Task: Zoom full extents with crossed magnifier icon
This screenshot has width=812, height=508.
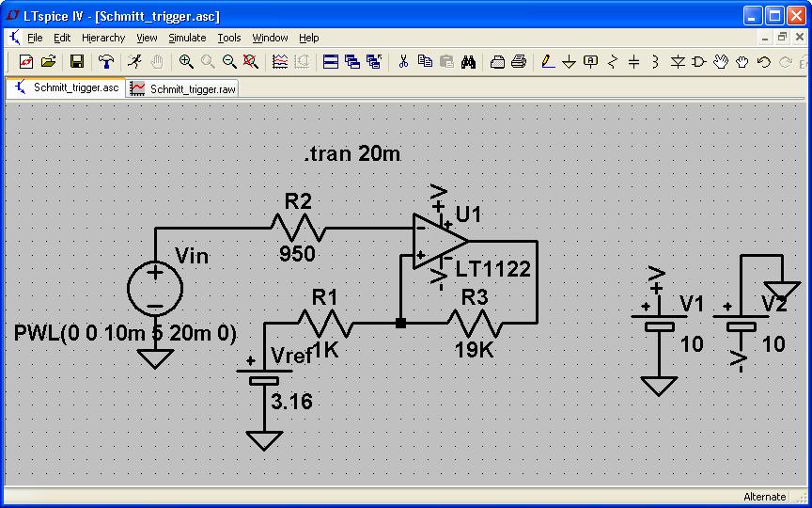Action: coord(251,62)
